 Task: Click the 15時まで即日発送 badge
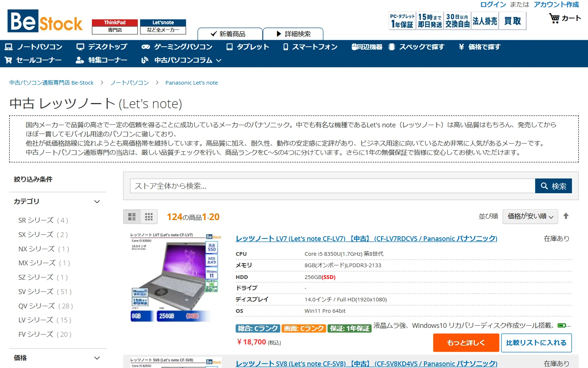pos(430,21)
